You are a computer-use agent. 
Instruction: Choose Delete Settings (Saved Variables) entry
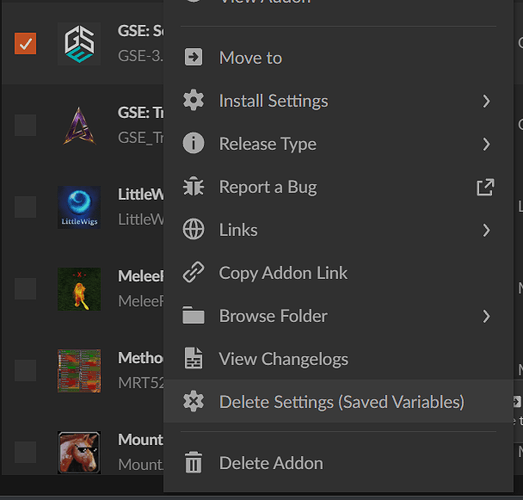(338, 401)
